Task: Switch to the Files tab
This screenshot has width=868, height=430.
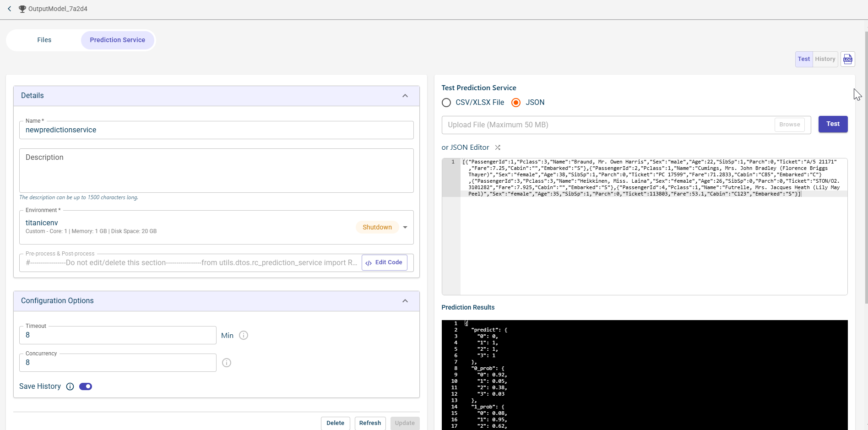Action: coord(44,40)
